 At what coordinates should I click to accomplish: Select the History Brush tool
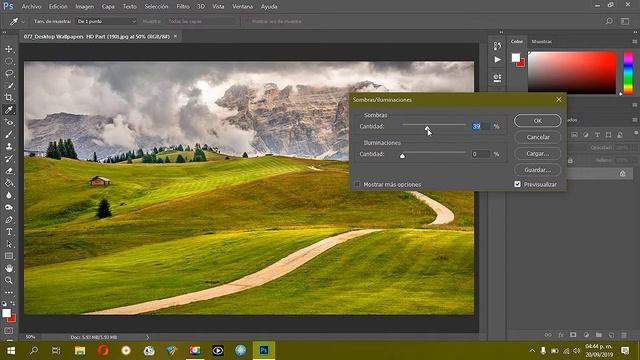(x=9, y=158)
